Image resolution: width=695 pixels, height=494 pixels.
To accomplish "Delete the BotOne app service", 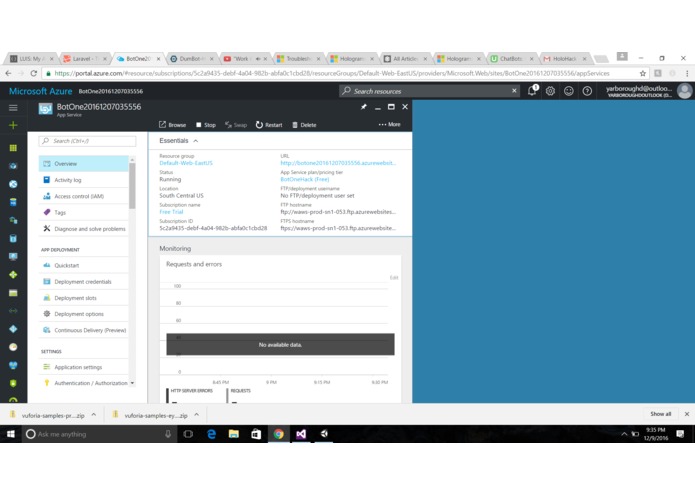I will pyautogui.click(x=304, y=125).
